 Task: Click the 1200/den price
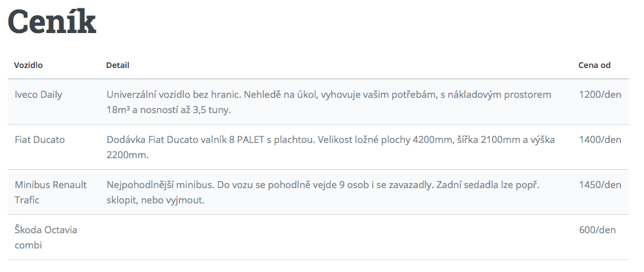pyautogui.click(x=600, y=95)
